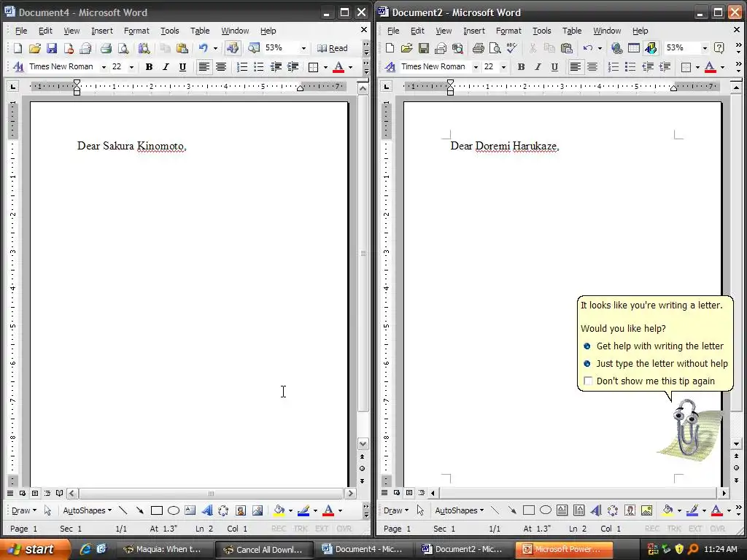The image size is (747, 560).
Task: Toggle Bold in Document4 window
Action: point(149,66)
